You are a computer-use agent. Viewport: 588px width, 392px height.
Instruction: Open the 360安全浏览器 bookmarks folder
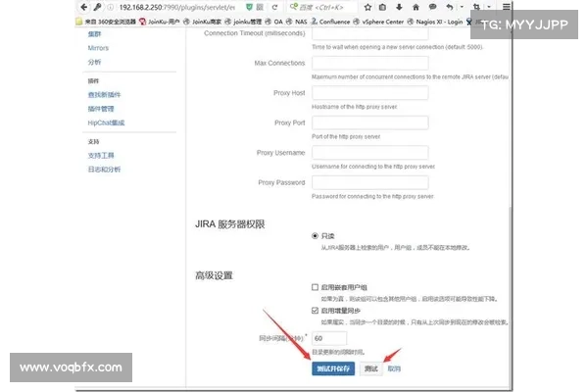[x=106, y=22]
